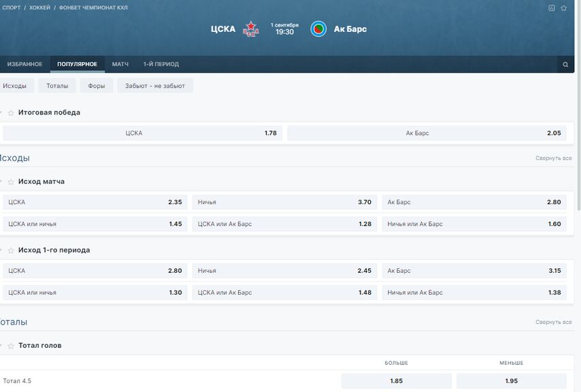This screenshot has height=392, width=581.
Task: Open ФОНБЕТ ЧЕМПИОНАТ КХЛ breadcrumb link
Action: click(93, 7)
